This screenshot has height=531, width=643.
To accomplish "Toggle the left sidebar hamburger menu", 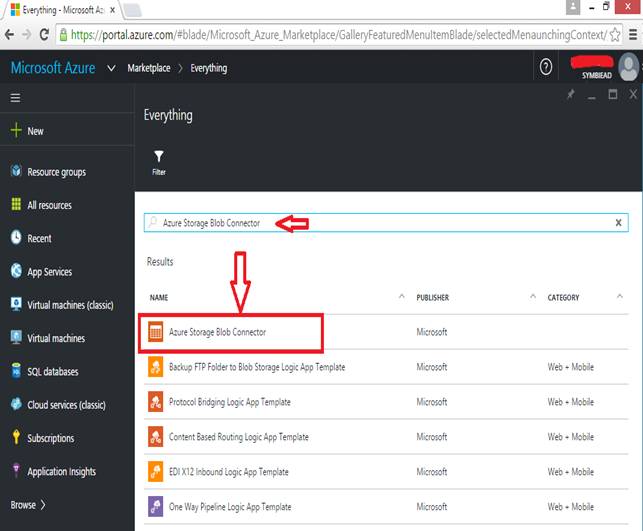I will (x=16, y=98).
